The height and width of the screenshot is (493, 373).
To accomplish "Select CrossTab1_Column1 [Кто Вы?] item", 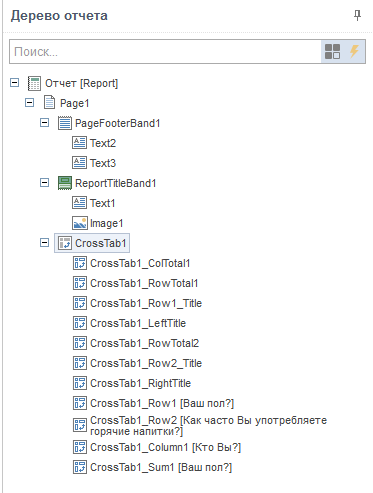I will [166, 447].
